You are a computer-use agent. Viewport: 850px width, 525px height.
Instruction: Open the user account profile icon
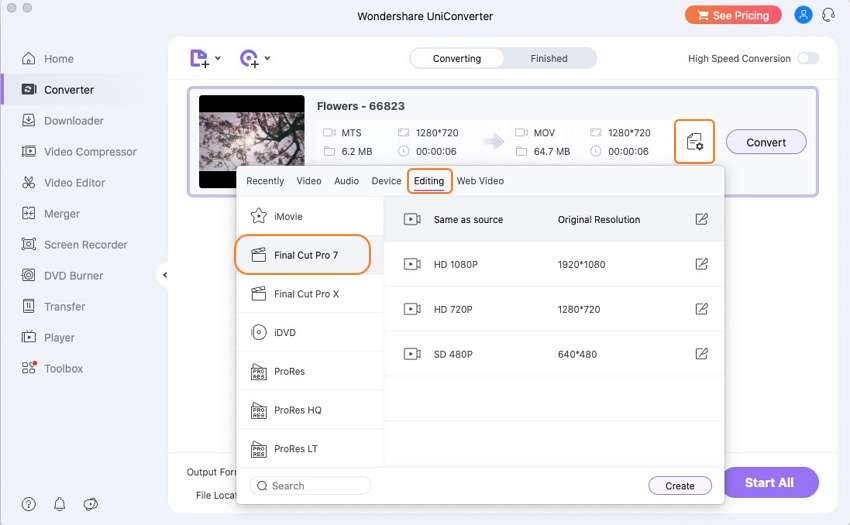point(803,15)
